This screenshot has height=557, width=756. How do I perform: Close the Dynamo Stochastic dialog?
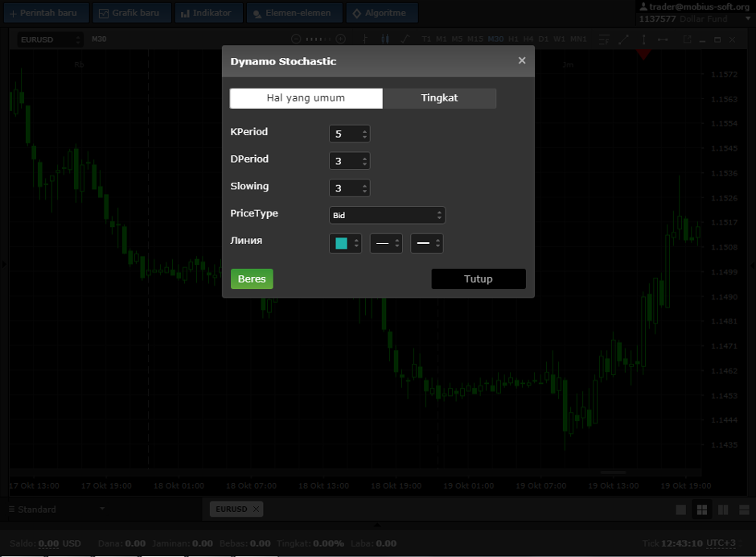click(522, 60)
